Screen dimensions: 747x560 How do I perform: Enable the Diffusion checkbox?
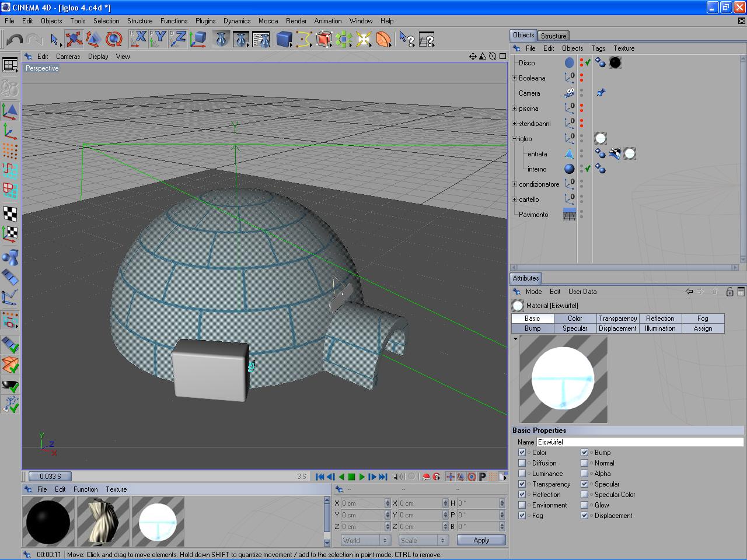click(x=522, y=463)
